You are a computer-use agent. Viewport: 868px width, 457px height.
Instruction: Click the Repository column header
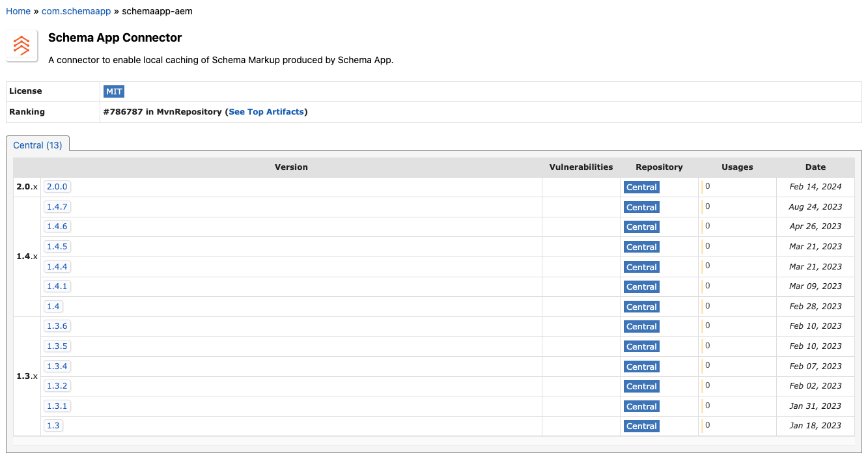[x=659, y=167]
